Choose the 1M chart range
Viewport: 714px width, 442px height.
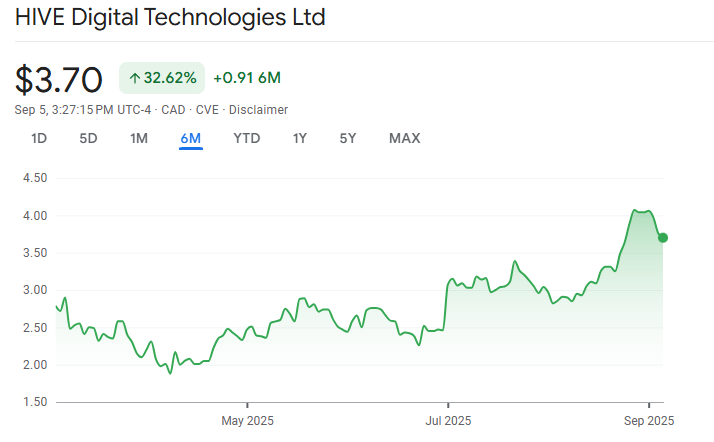tap(139, 138)
